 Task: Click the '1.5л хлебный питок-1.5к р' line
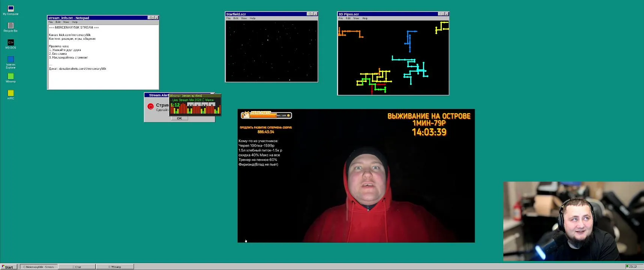point(260,150)
